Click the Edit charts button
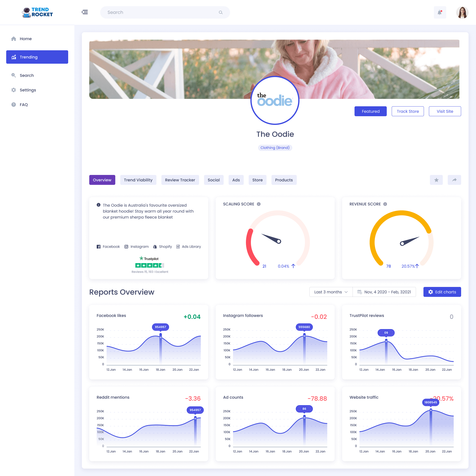Viewport: 476px width, 476px height. (442, 292)
